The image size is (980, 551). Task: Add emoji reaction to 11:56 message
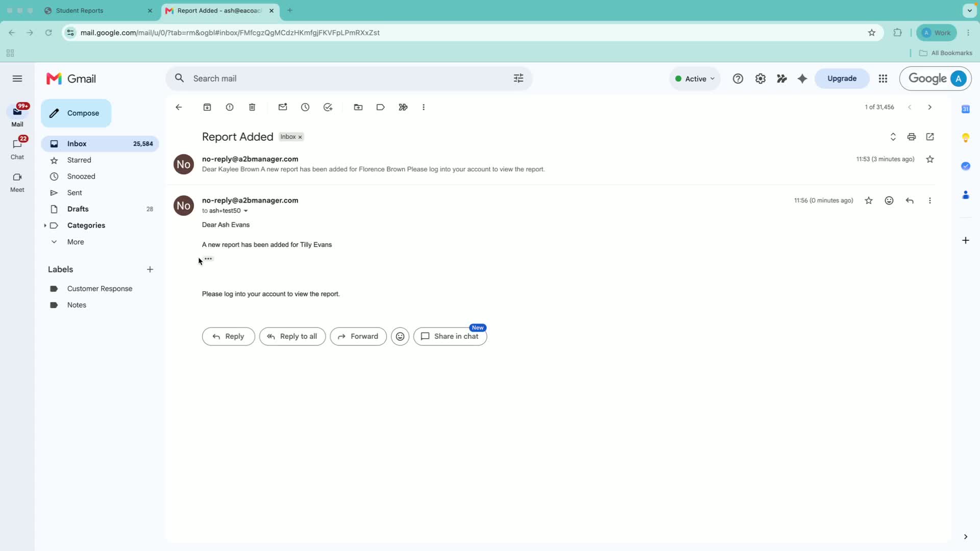point(889,201)
